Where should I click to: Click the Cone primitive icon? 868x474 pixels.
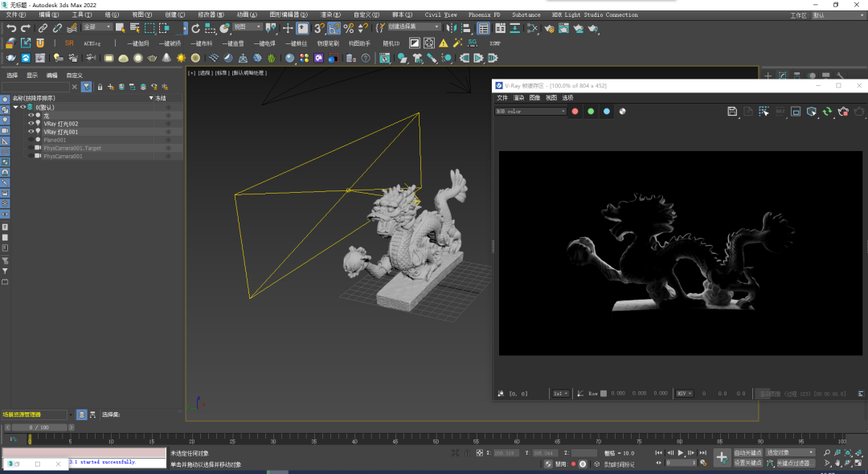point(166,58)
